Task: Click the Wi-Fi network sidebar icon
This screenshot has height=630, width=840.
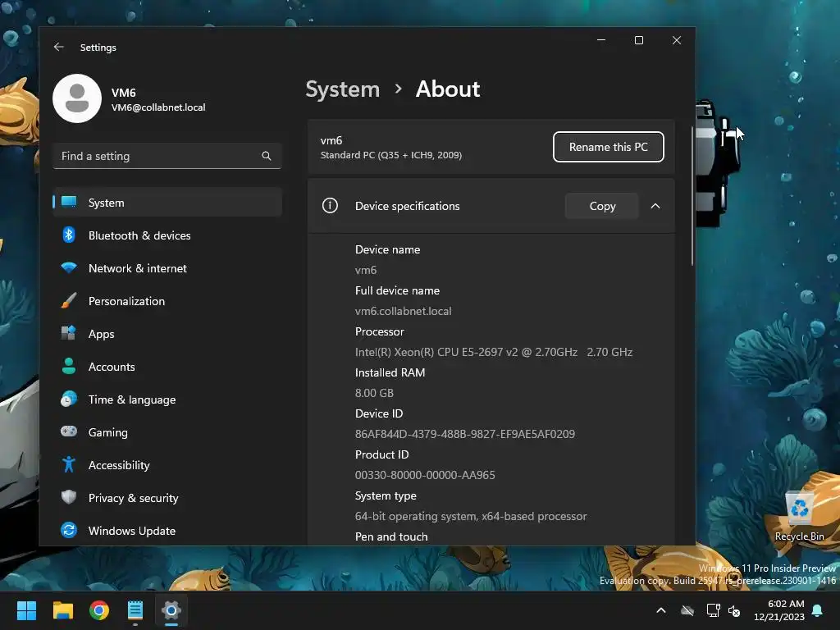Action: tap(69, 267)
